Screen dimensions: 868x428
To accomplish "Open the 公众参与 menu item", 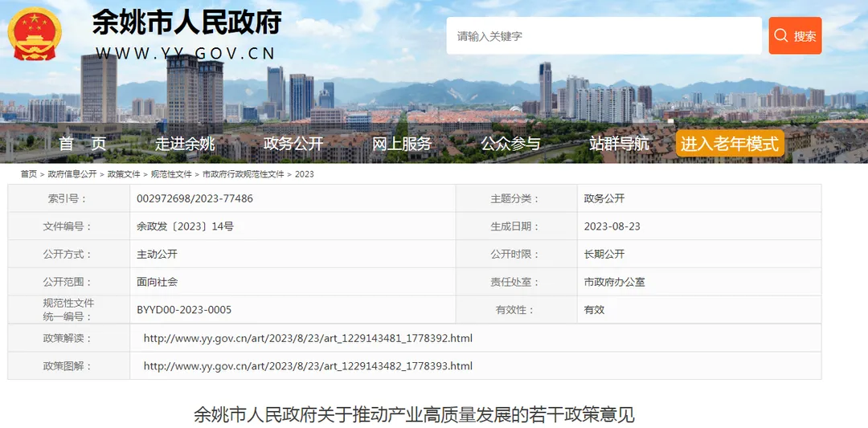I will click(x=510, y=144).
